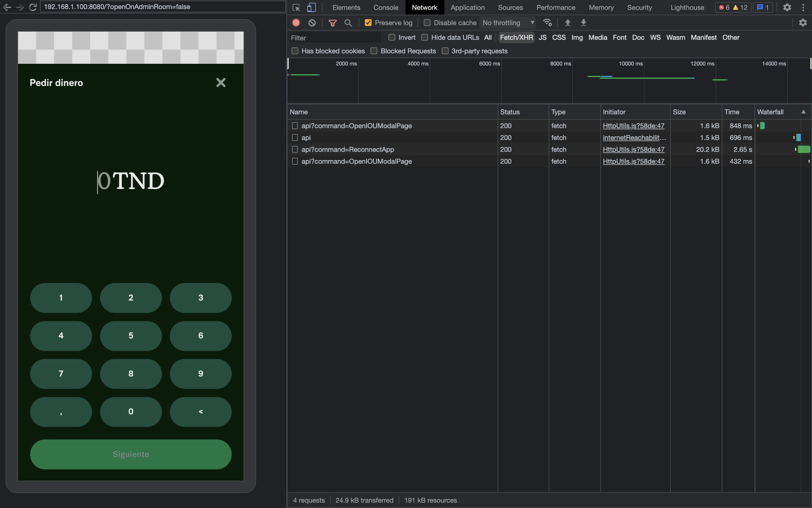This screenshot has height=508, width=812.
Task: Open HttpUtils.js link in ReconnectApp row
Action: [x=634, y=149]
